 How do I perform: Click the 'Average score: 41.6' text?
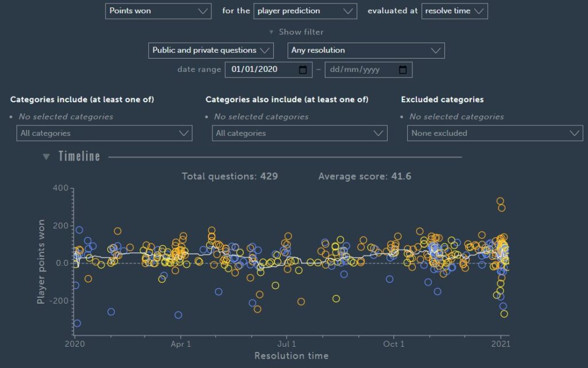365,177
